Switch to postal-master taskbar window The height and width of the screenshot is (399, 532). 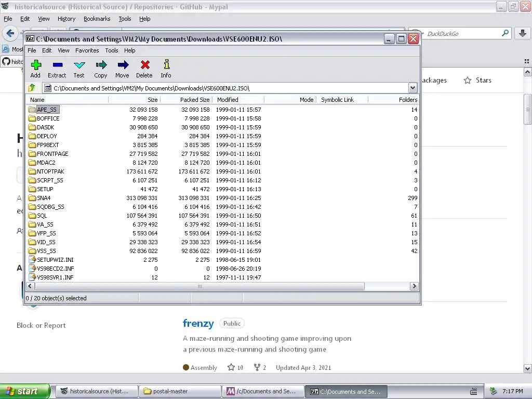180,391
